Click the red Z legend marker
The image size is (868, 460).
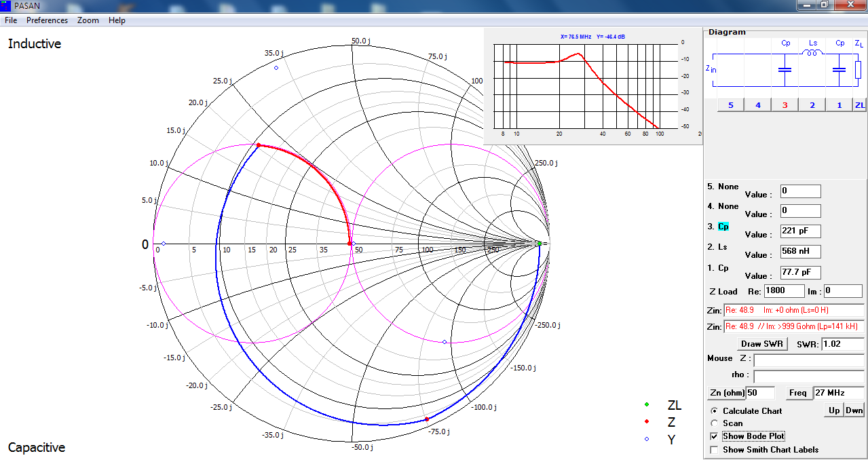(647, 422)
